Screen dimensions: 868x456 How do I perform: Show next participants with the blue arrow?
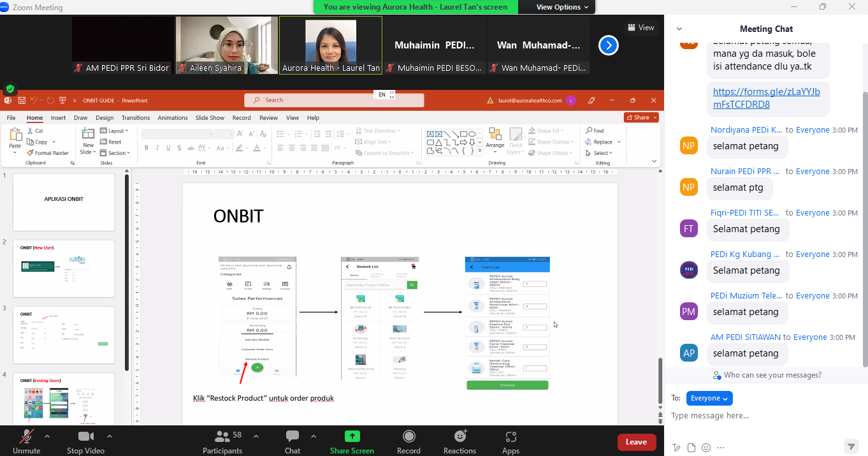[x=609, y=45]
